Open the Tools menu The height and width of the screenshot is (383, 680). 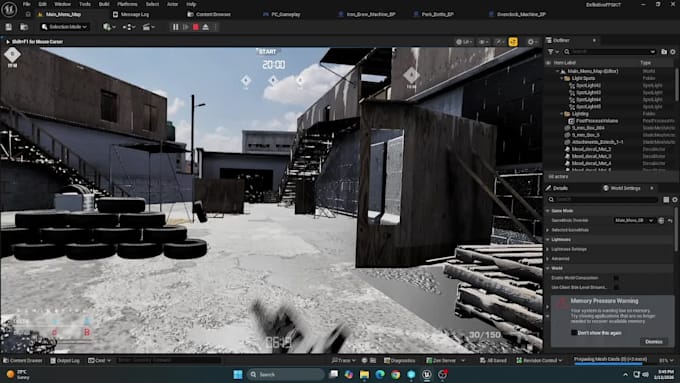85,4
